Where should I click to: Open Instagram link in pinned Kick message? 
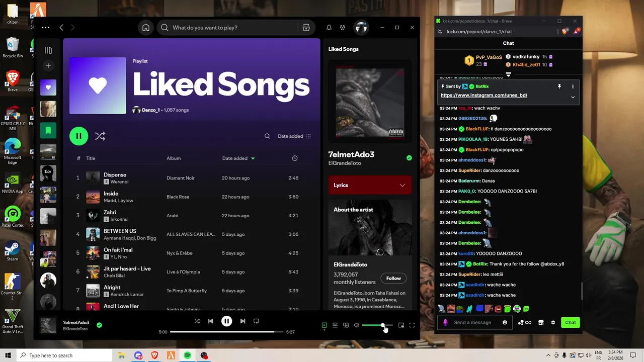pyautogui.click(x=484, y=95)
